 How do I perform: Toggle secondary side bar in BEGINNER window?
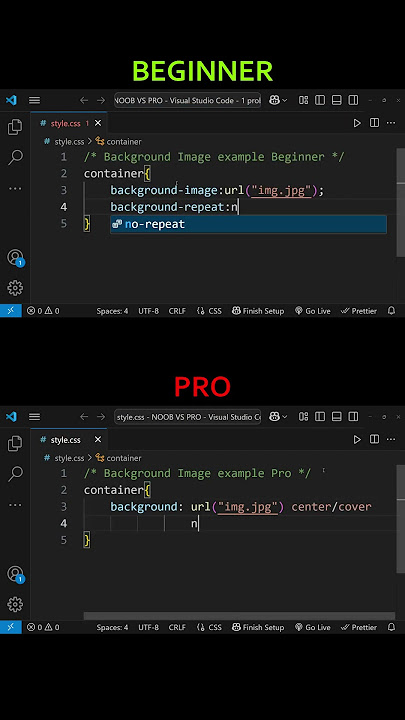coord(353,100)
